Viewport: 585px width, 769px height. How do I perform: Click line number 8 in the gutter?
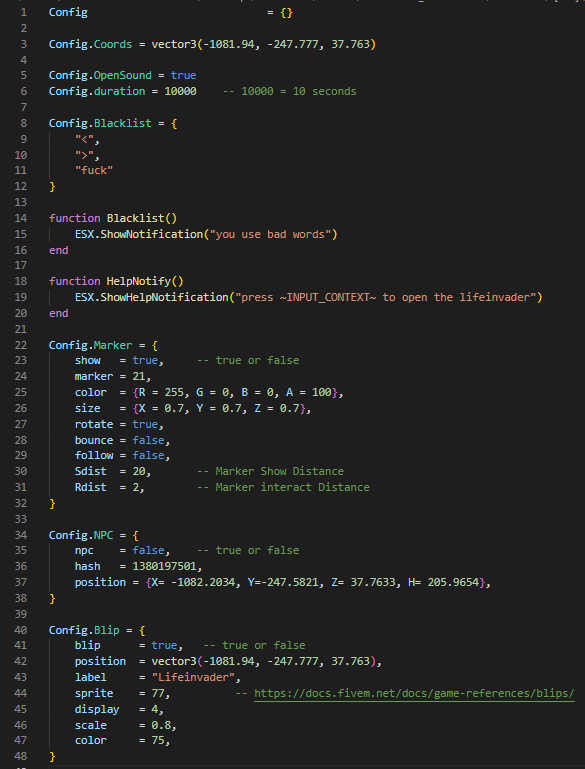[x=24, y=123]
